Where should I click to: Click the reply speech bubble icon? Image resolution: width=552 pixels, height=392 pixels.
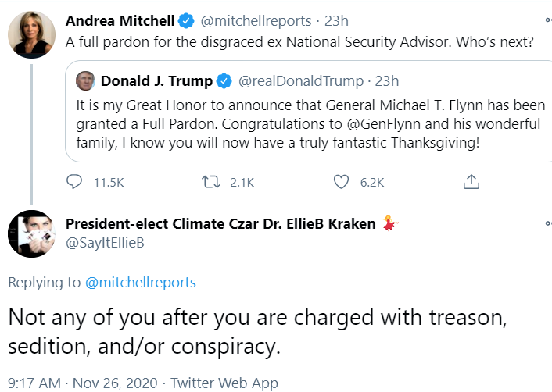click(x=74, y=182)
